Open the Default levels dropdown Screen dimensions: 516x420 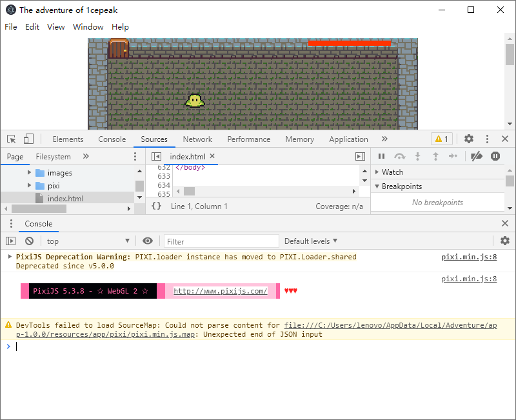(311, 241)
